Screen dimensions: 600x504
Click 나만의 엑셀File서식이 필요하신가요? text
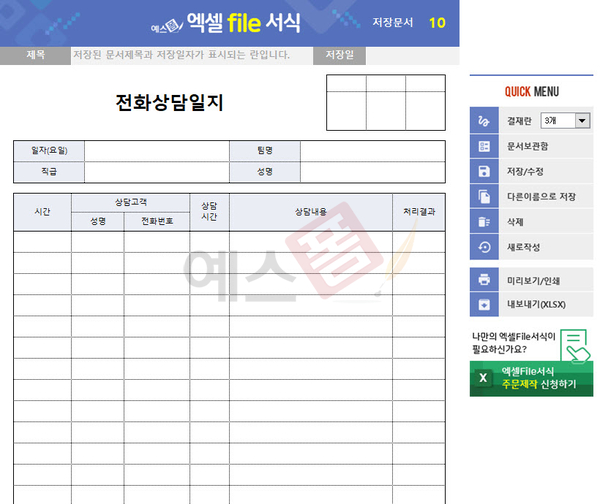(x=513, y=343)
